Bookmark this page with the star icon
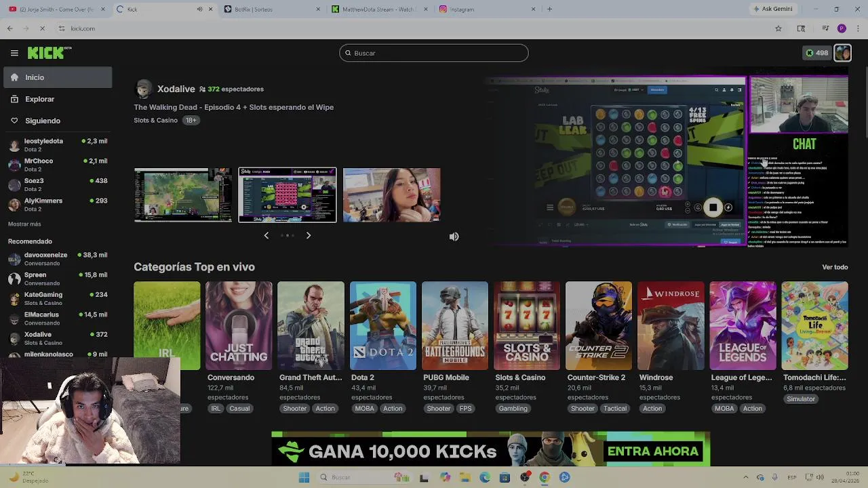 [778, 28]
